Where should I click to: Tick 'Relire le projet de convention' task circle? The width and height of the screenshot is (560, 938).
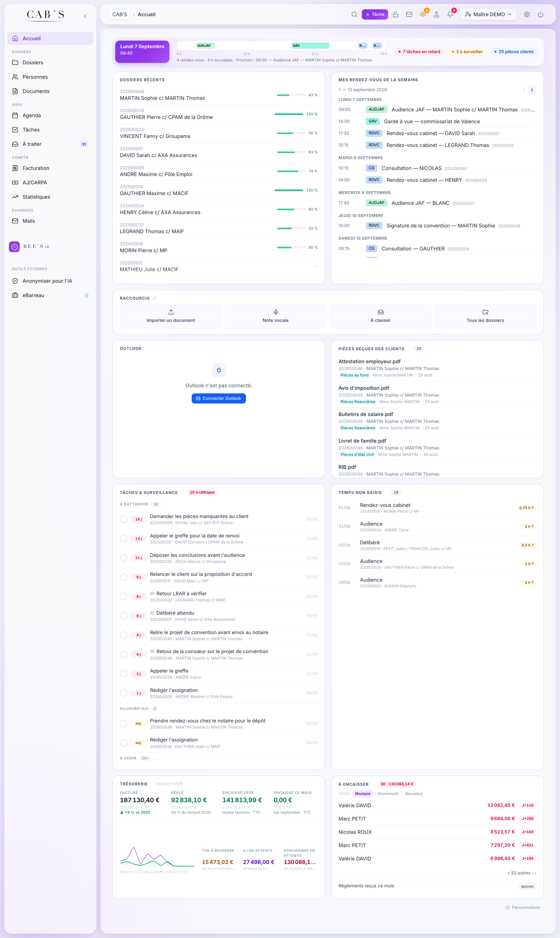(x=123, y=635)
